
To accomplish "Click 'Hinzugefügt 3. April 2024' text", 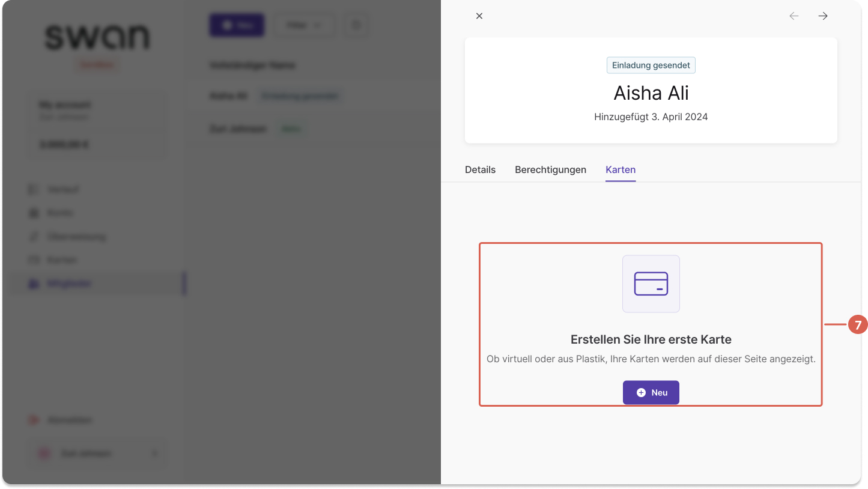I will (651, 117).
